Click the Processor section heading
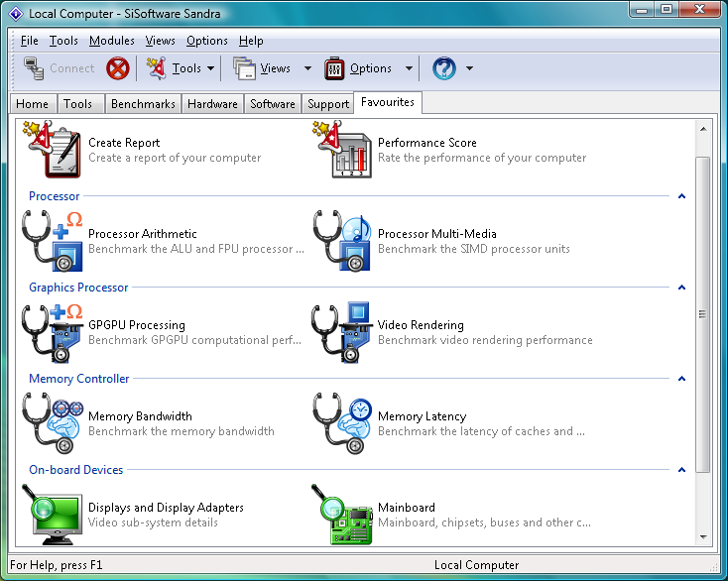This screenshot has width=728, height=581. (x=55, y=196)
